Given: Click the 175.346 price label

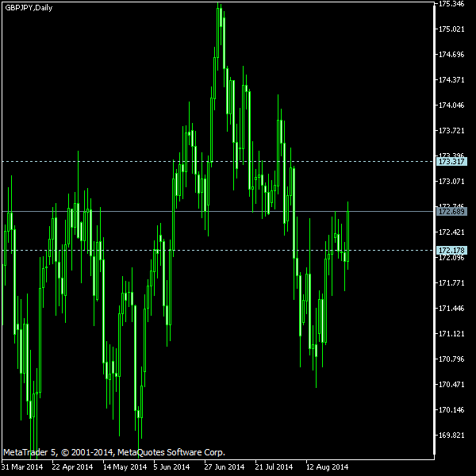Looking at the screenshot, I should 451,4.
